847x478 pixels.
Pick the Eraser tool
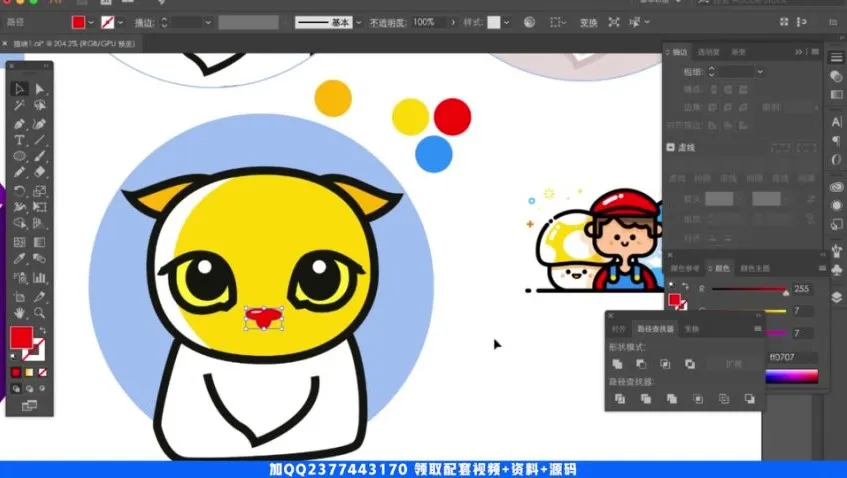pyautogui.click(x=40, y=173)
